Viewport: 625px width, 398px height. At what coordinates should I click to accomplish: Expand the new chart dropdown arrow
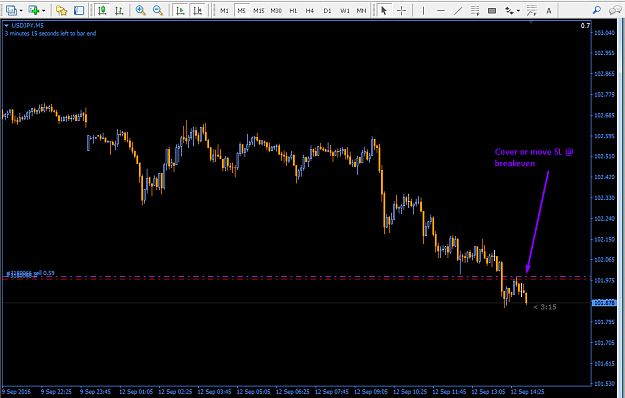click(x=43, y=11)
